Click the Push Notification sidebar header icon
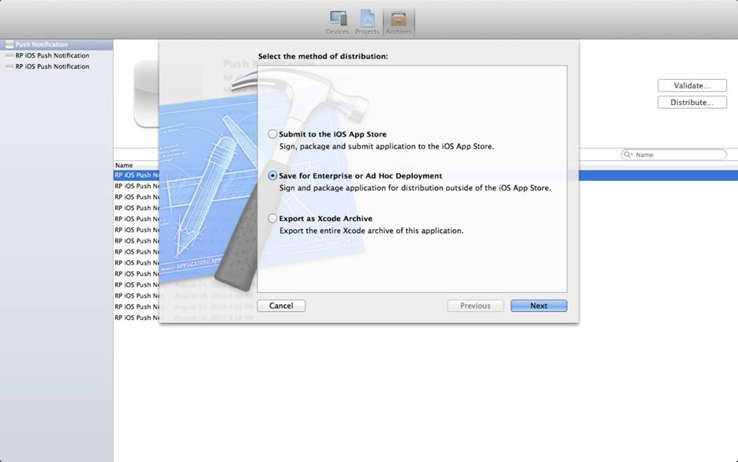Screen dimensions: 738x462 (9, 45)
